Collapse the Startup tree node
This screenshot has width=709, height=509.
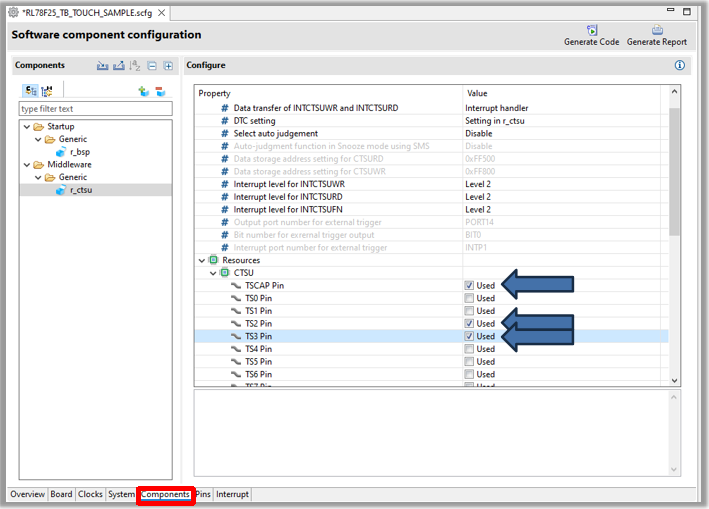(x=27, y=127)
